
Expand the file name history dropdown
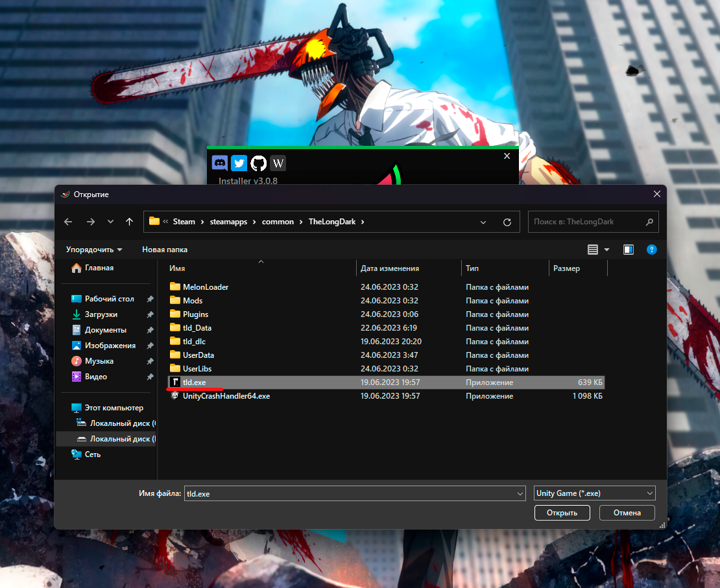520,494
